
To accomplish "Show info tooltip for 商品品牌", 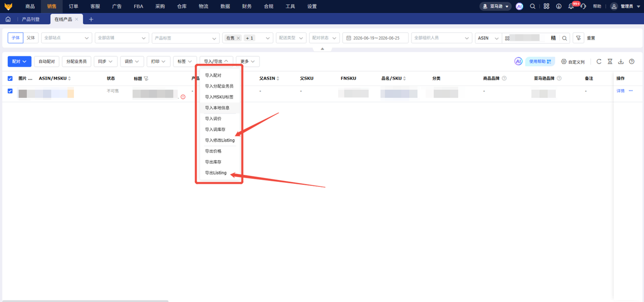I will click(x=504, y=78).
